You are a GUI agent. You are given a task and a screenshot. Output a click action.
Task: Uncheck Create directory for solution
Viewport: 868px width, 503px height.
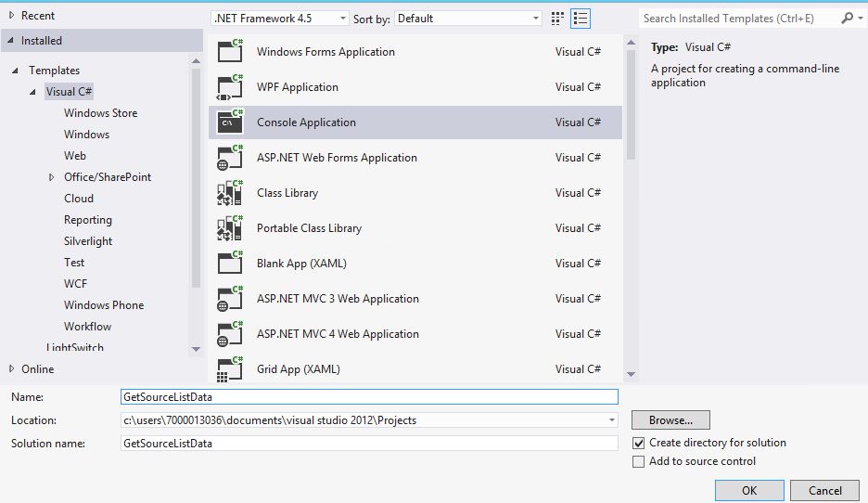(x=638, y=444)
